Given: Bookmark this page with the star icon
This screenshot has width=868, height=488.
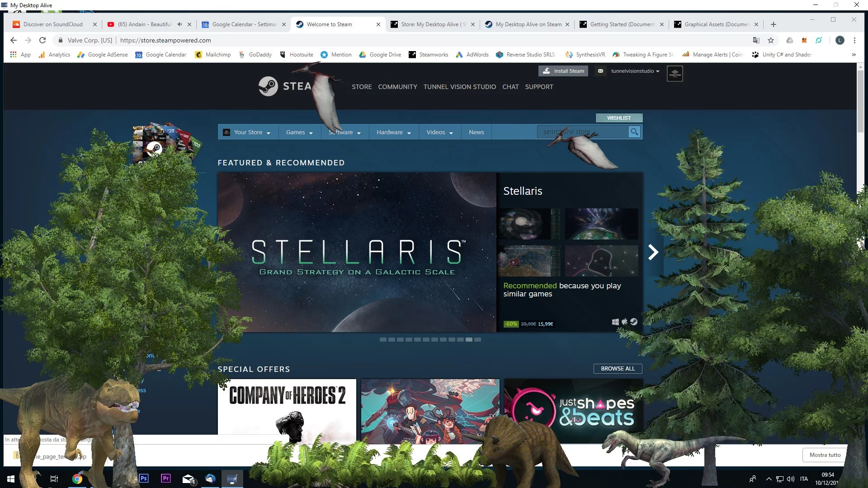Looking at the screenshot, I should pos(771,40).
